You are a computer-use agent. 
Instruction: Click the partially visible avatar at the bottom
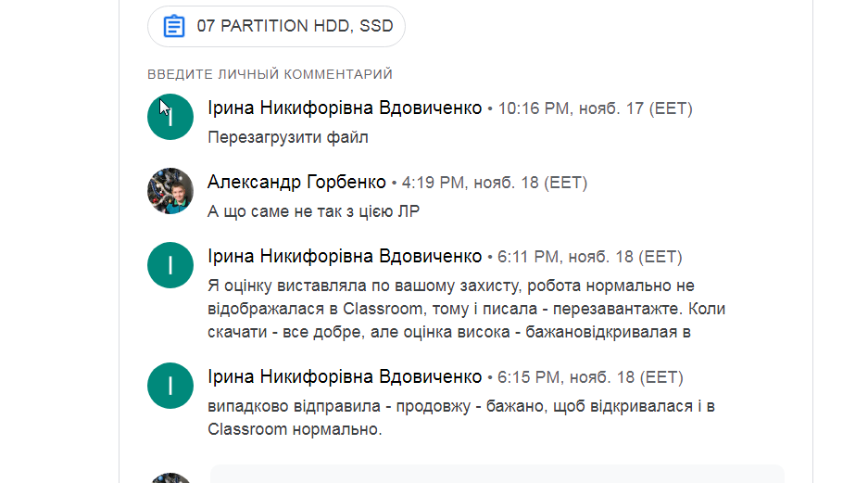170,477
